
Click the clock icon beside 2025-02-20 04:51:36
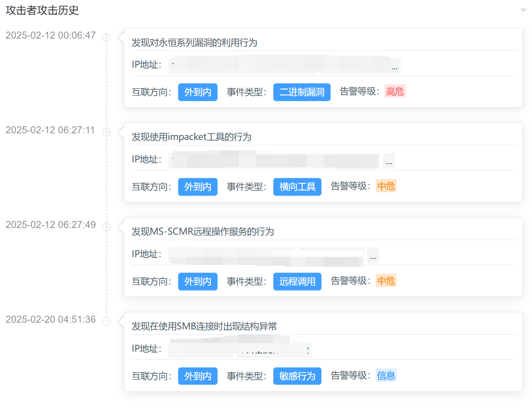[x=107, y=321]
